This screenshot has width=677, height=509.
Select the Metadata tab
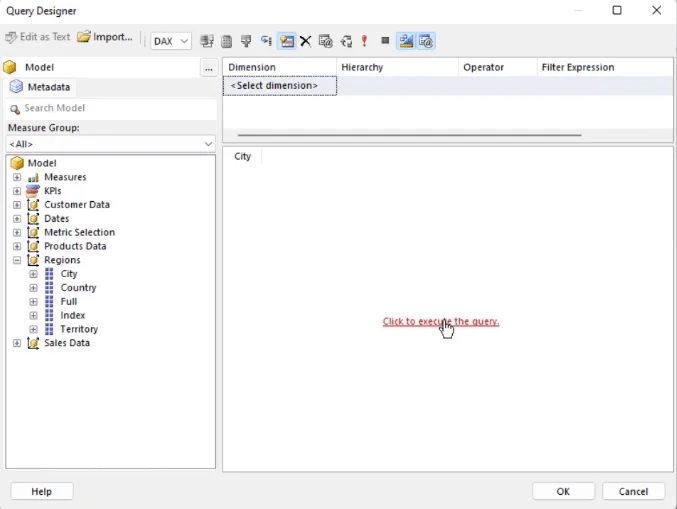coord(40,87)
